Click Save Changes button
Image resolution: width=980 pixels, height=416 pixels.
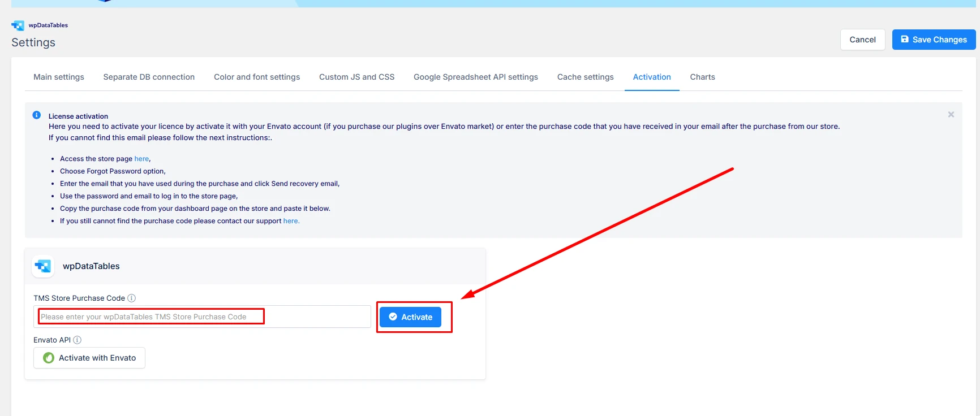pos(934,40)
